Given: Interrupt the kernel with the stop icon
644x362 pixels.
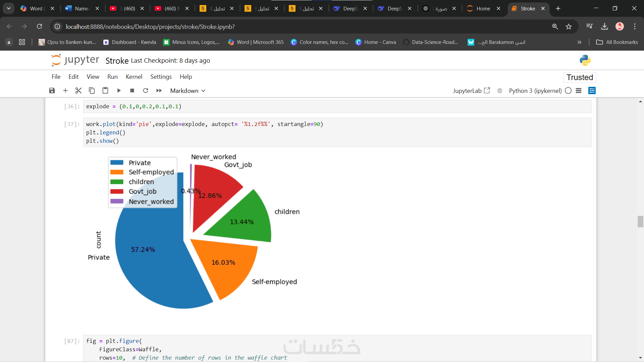Looking at the screenshot, I should coord(132,90).
